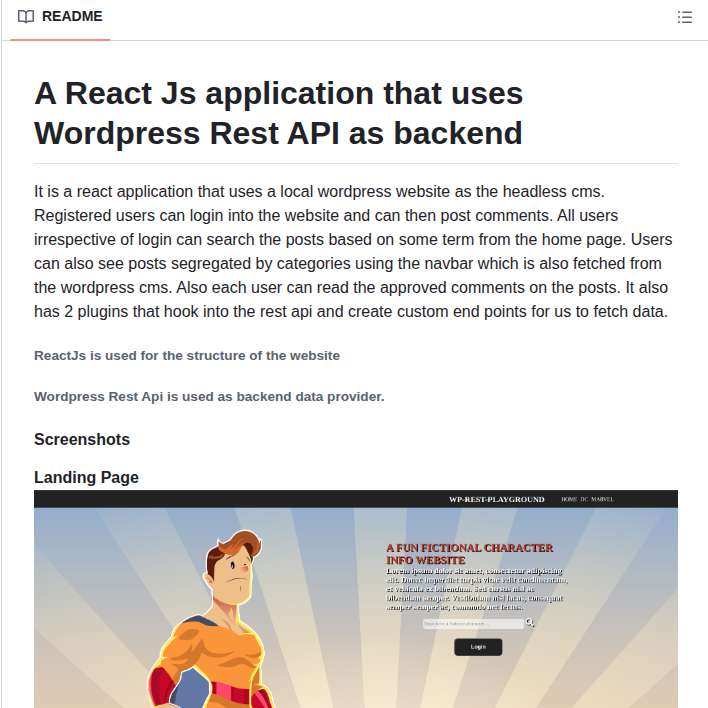Click "Wordpress Rest Api is used as backend" line

(209, 396)
